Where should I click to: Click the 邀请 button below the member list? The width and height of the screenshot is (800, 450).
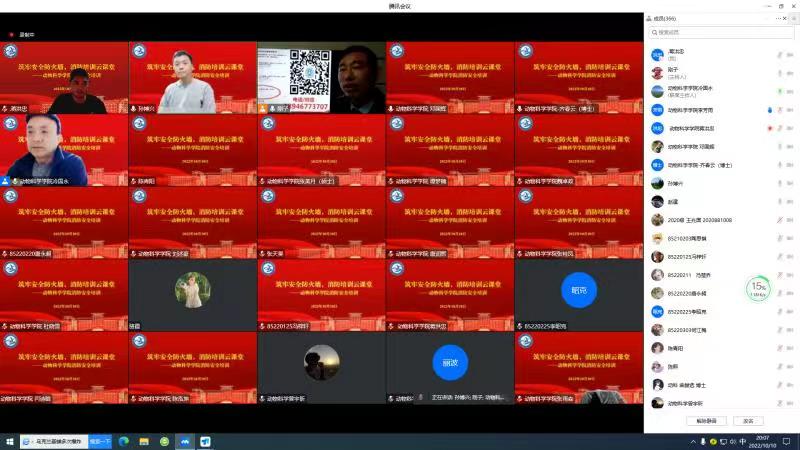pyautogui.click(x=748, y=421)
